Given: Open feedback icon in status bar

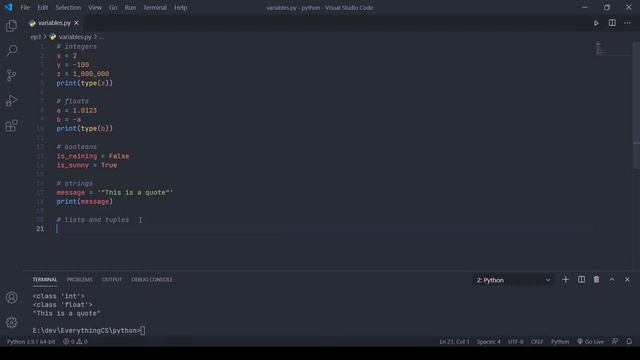Looking at the screenshot, I should (615, 341).
